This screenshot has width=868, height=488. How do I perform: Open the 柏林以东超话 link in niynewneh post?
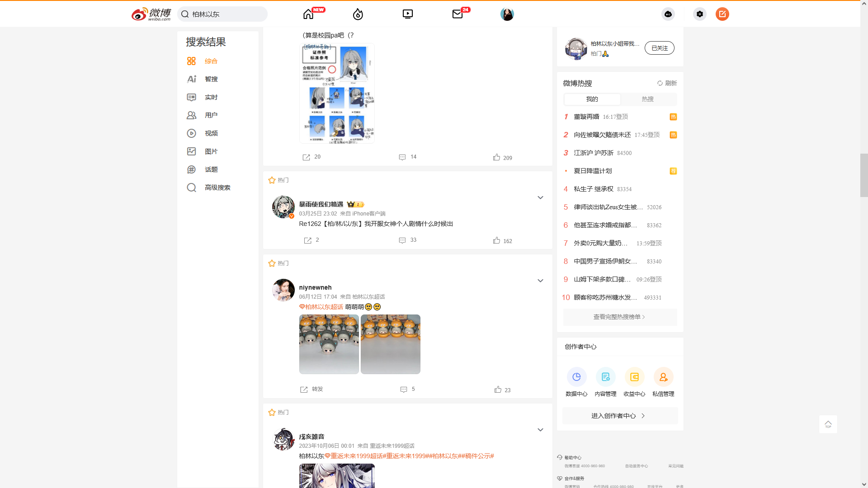[x=321, y=307]
